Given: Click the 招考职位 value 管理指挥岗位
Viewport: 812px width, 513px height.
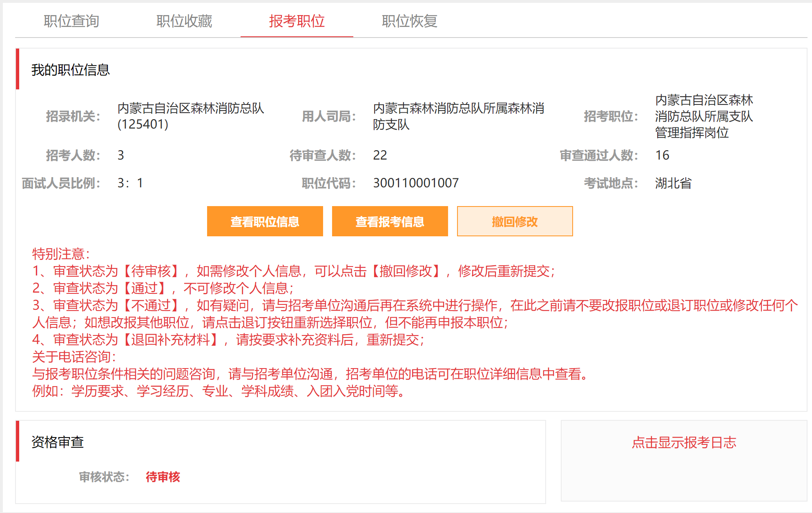Looking at the screenshot, I should pyautogui.click(x=692, y=133).
